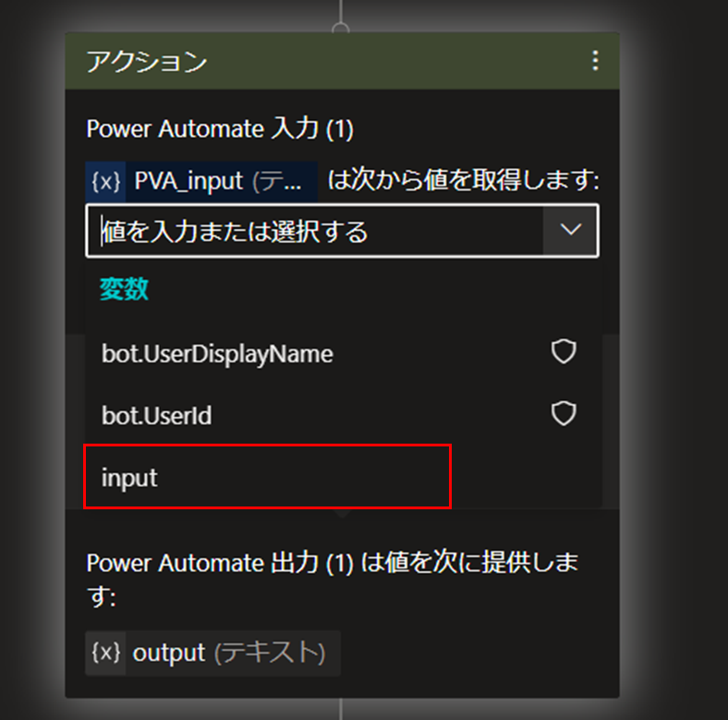Click the アクション node header title

pos(147,61)
